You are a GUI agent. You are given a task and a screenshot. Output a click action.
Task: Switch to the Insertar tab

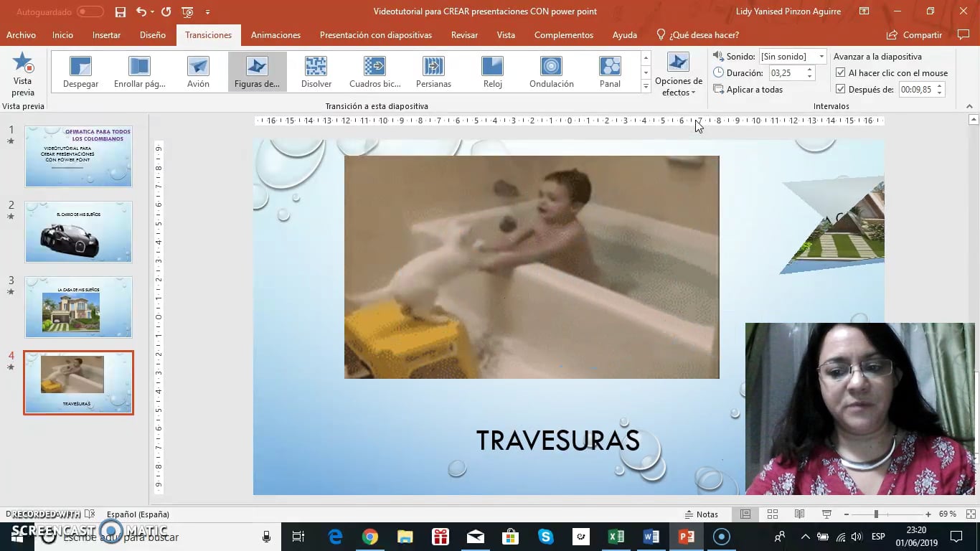pyautogui.click(x=106, y=34)
